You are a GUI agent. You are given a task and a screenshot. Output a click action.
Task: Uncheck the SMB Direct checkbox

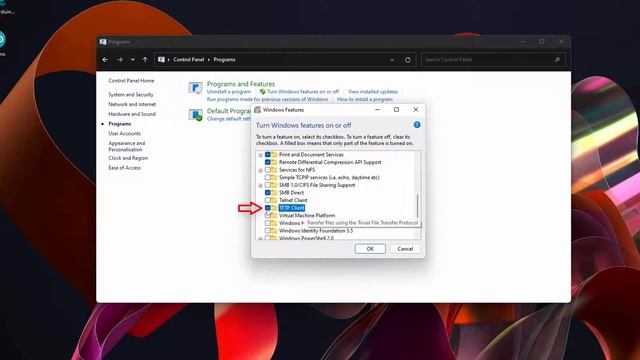268,193
